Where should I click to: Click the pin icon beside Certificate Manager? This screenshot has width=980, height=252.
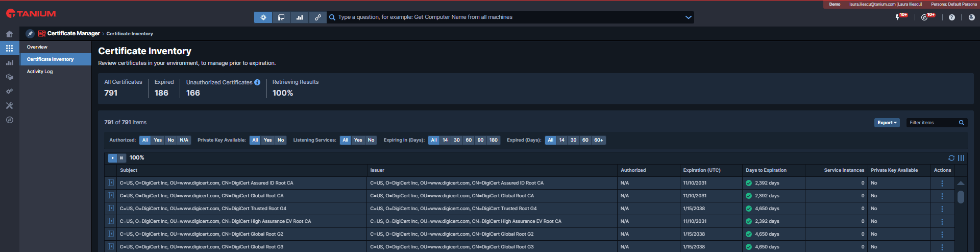coord(30,34)
